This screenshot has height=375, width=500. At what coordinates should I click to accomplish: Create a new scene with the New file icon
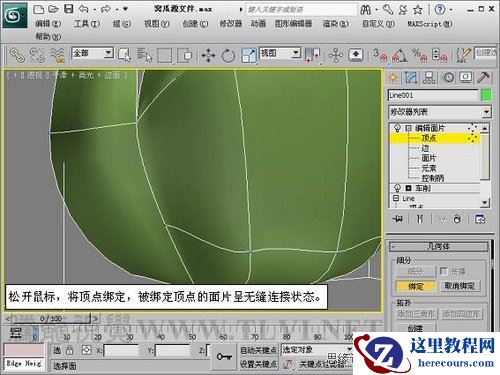39,9
